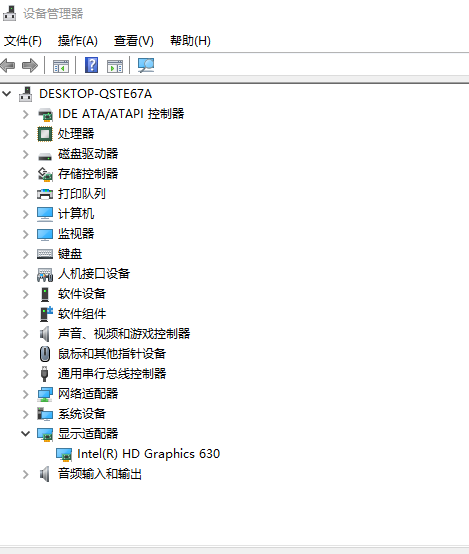
Task: Expand the 网络适配器 node
Action: (x=25, y=394)
